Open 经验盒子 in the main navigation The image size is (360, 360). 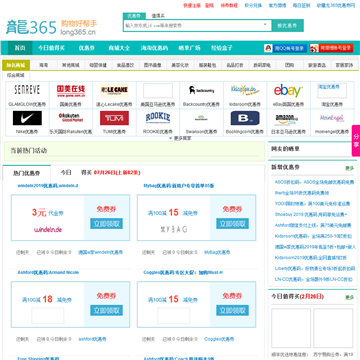coord(222,48)
